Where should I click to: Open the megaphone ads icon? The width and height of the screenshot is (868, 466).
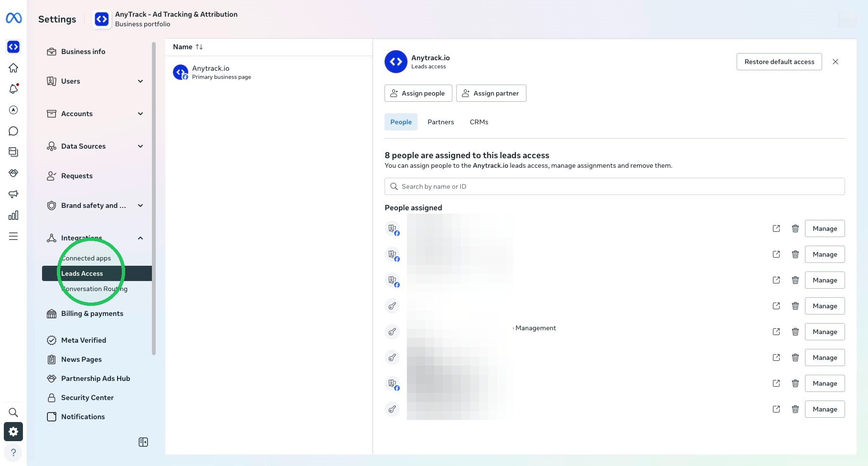pos(13,194)
